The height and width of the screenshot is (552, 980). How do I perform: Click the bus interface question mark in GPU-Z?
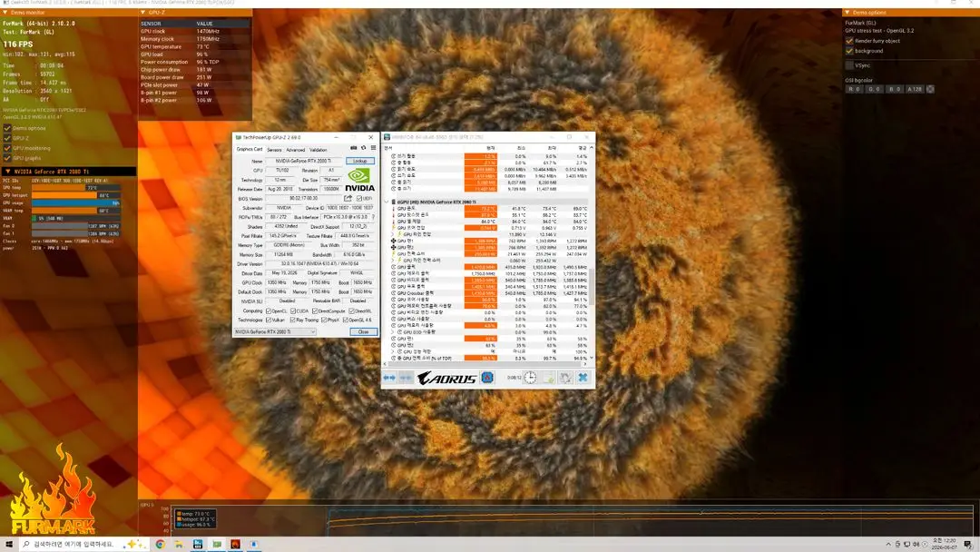[373, 217]
